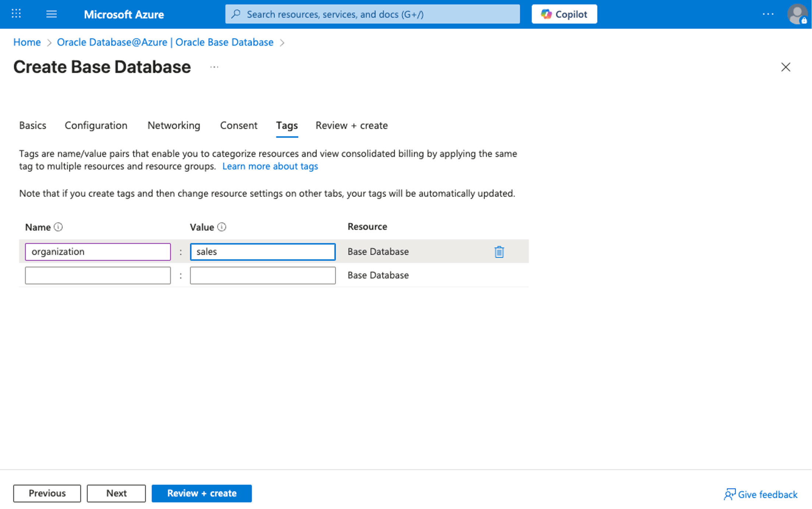Click the info icon beside Name
Viewport: 812px width, 509px height.
coord(58,227)
